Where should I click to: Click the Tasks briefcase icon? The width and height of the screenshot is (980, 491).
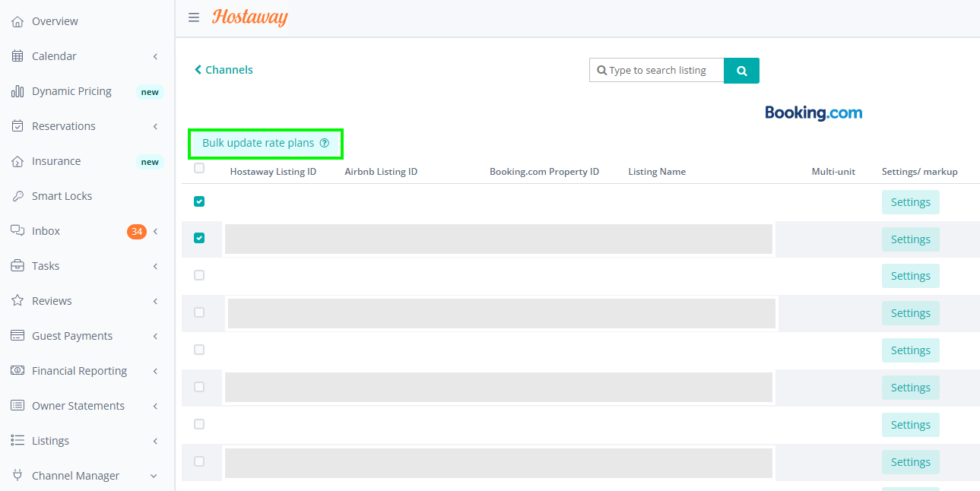point(17,266)
